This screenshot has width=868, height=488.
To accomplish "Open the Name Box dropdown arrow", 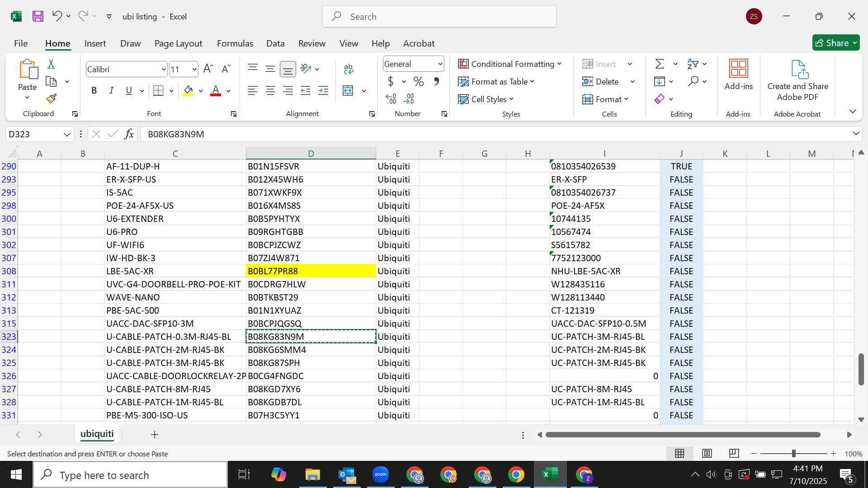I will (67, 134).
